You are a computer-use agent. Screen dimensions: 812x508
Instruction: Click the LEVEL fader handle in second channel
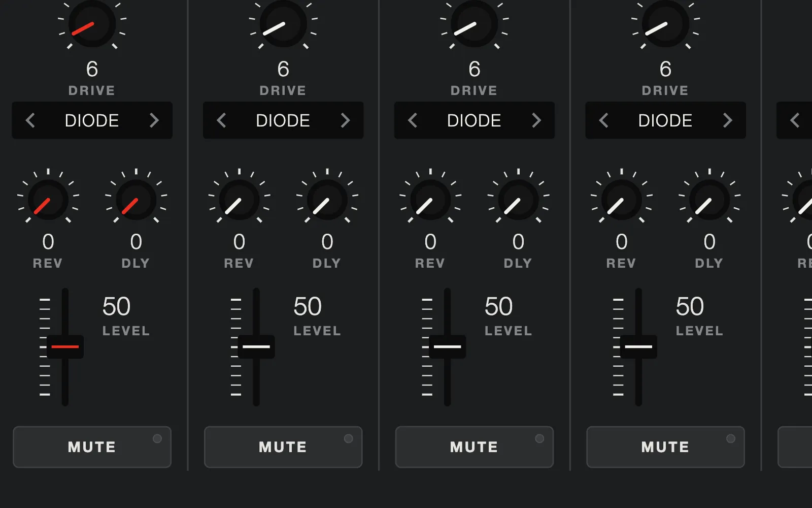256,347
